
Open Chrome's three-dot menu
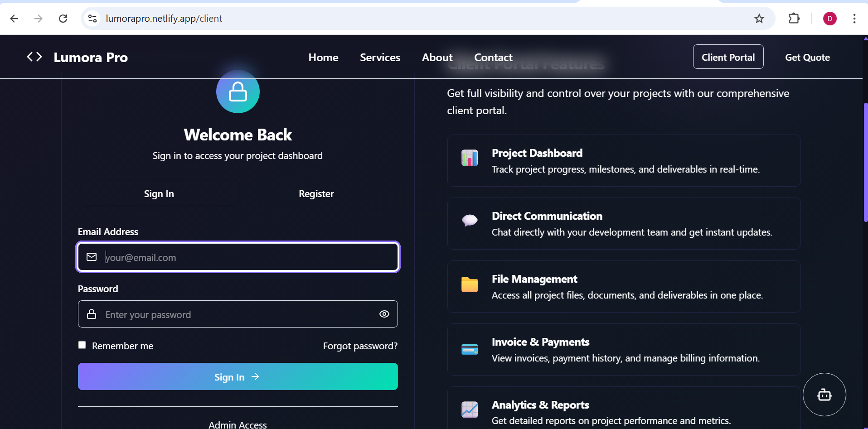click(854, 19)
